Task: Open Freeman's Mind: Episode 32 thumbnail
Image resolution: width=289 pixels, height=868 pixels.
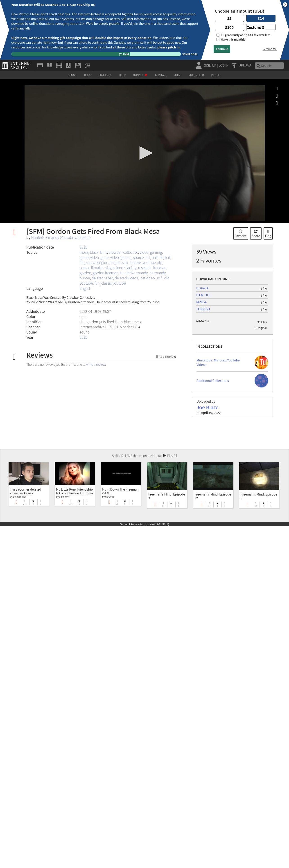Action: point(213,476)
